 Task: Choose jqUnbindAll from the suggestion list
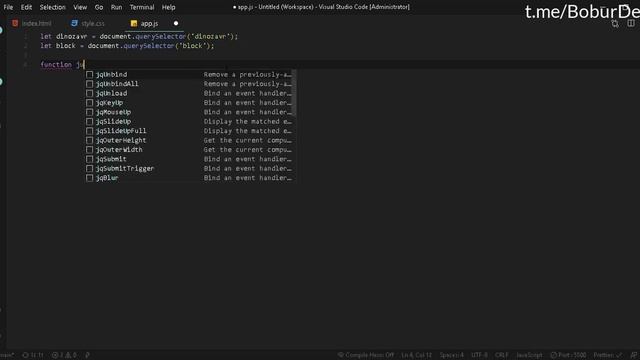click(x=190, y=84)
